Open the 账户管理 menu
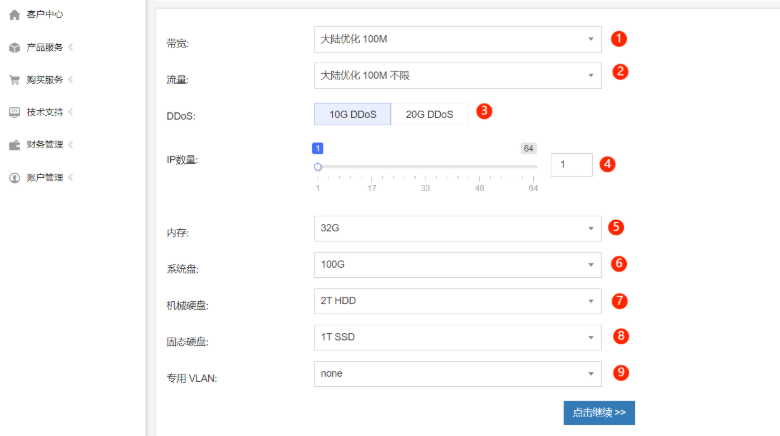 coord(45,177)
